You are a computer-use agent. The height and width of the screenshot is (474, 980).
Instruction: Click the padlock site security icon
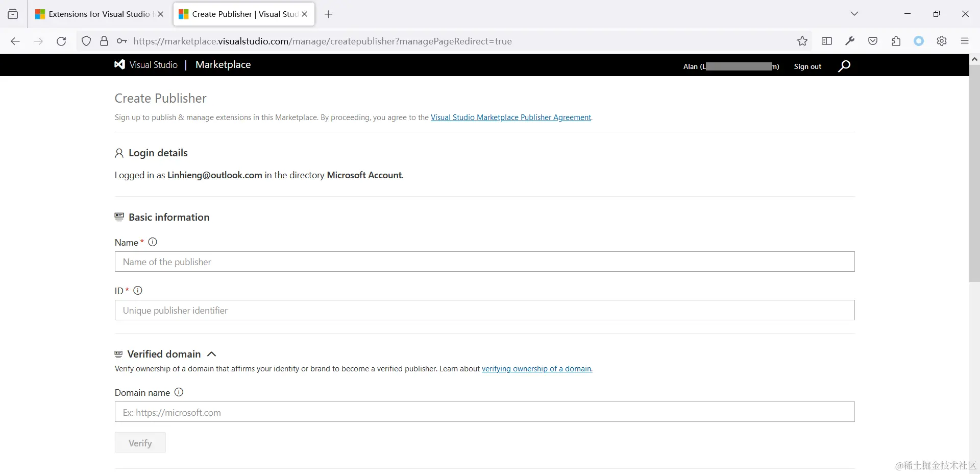click(x=104, y=41)
